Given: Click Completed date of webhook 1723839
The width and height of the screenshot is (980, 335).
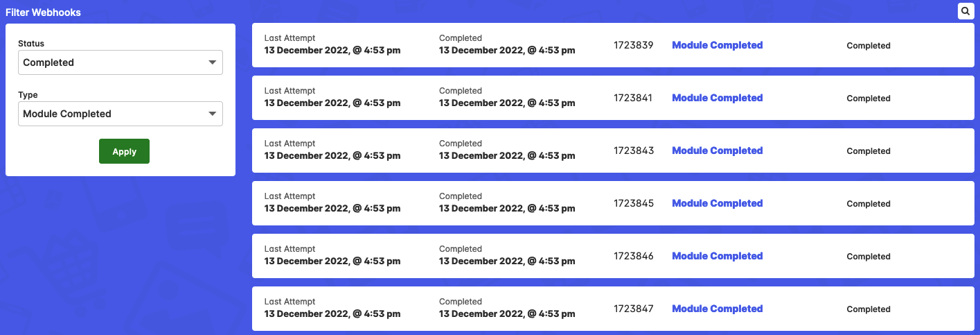Looking at the screenshot, I should [x=507, y=50].
